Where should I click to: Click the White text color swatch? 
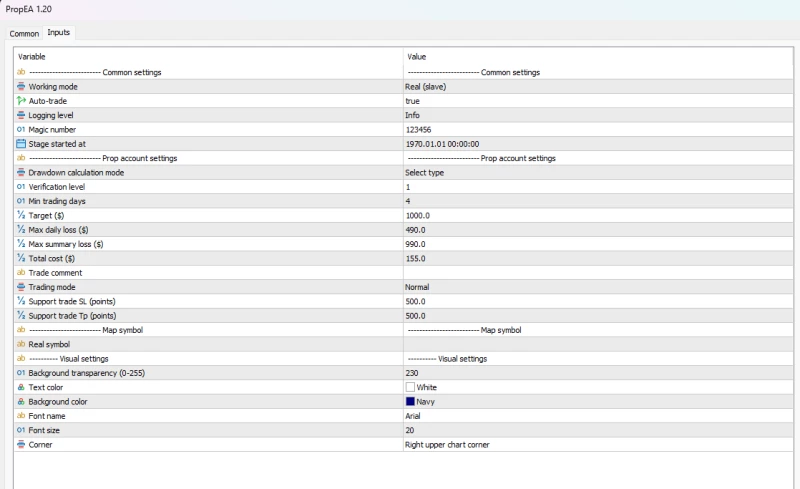[410, 387]
